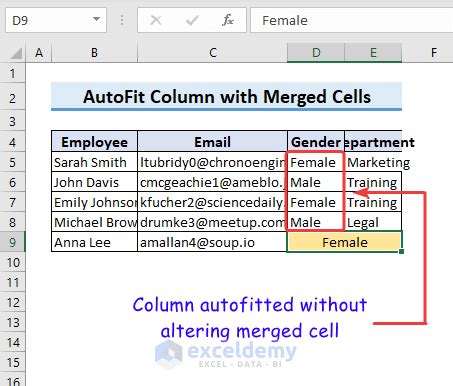Select the row 10 header

(x=13, y=262)
